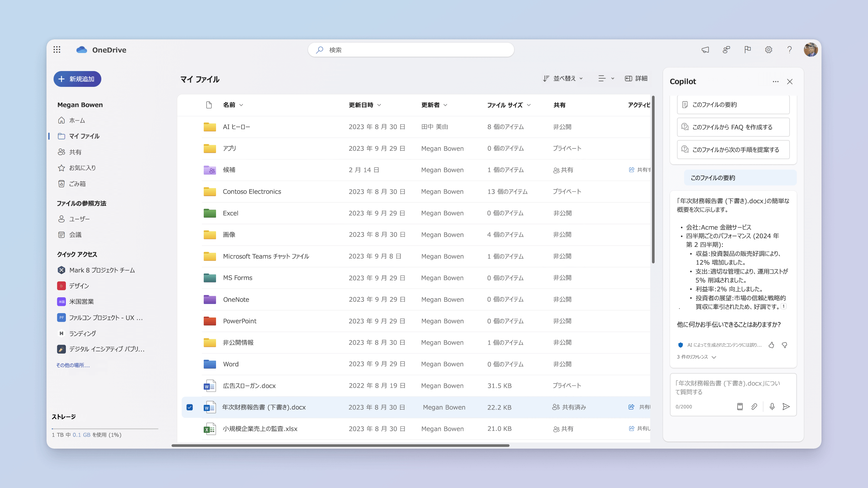Select the next steps suggestion icon
868x488 pixels.
click(685, 149)
